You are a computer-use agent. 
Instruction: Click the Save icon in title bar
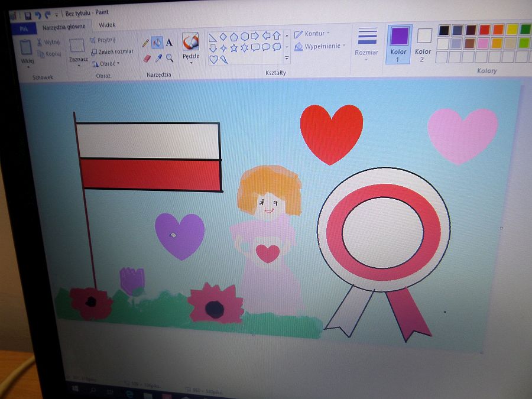tap(28, 15)
